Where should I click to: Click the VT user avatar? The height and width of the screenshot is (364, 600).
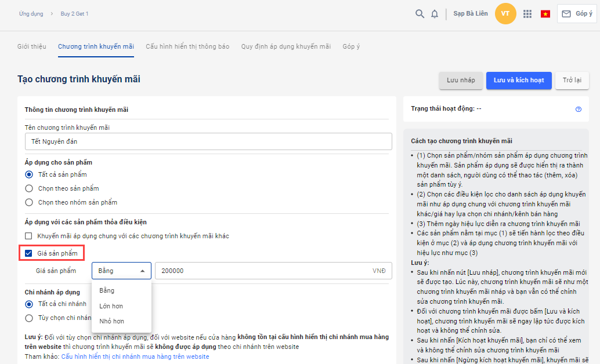(505, 14)
